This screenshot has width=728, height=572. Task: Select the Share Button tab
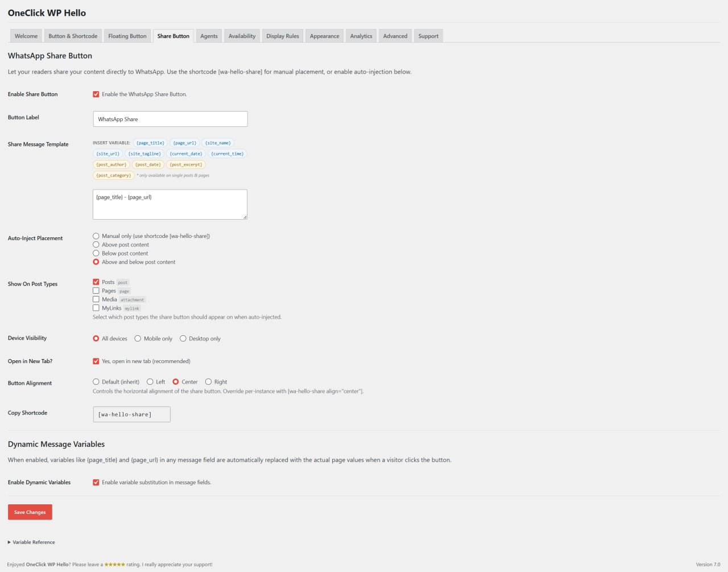(173, 36)
